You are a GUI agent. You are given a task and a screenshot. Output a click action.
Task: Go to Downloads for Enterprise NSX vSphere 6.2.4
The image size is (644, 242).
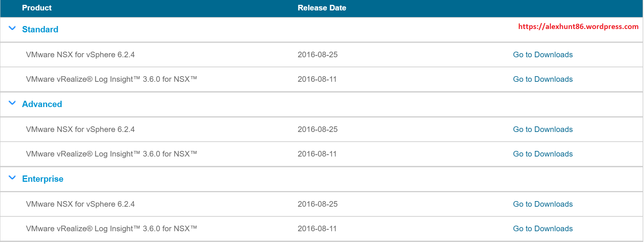[x=542, y=204]
